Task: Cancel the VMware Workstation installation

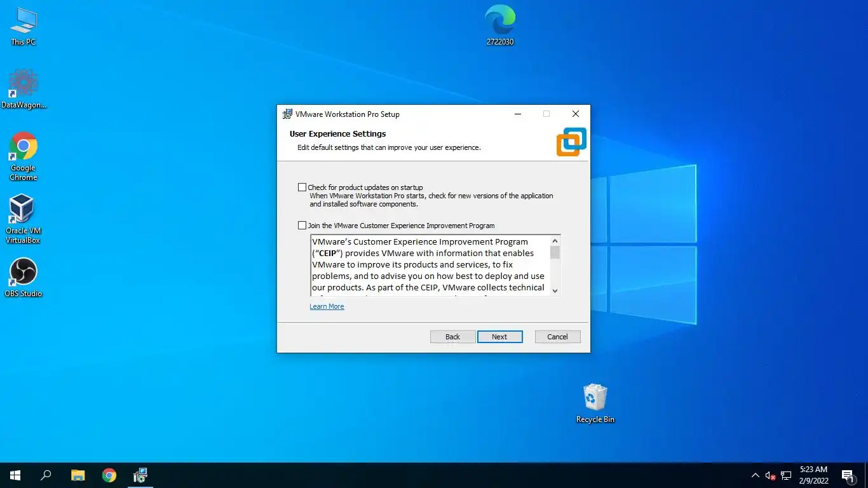Action: pos(557,337)
